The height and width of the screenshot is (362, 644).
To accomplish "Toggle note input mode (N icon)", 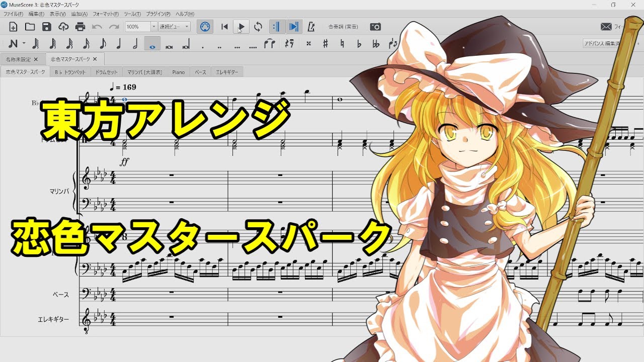I will pyautogui.click(x=13, y=44).
